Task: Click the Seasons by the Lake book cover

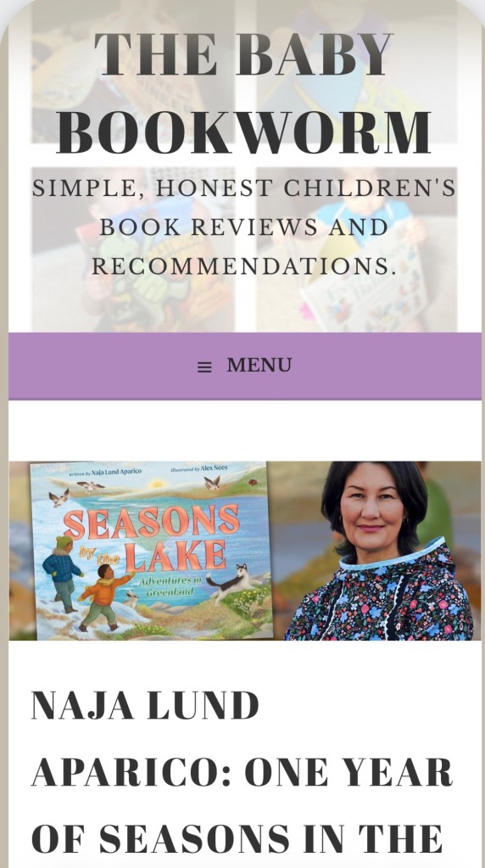Action: (x=153, y=551)
